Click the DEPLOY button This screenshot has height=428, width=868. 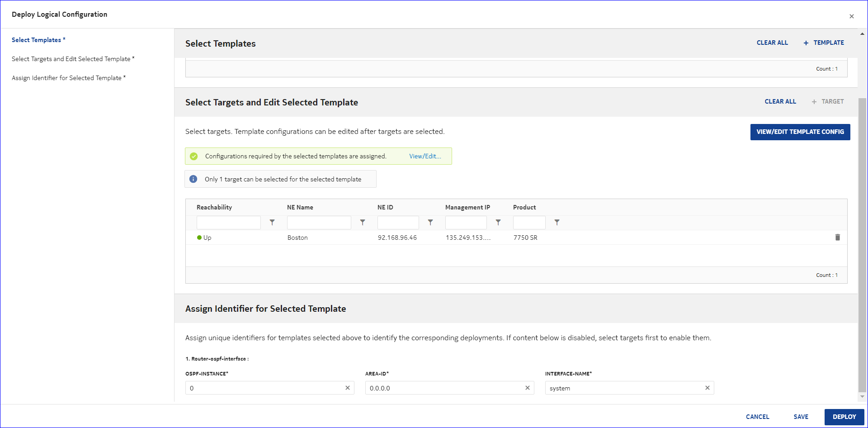[x=844, y=417]
